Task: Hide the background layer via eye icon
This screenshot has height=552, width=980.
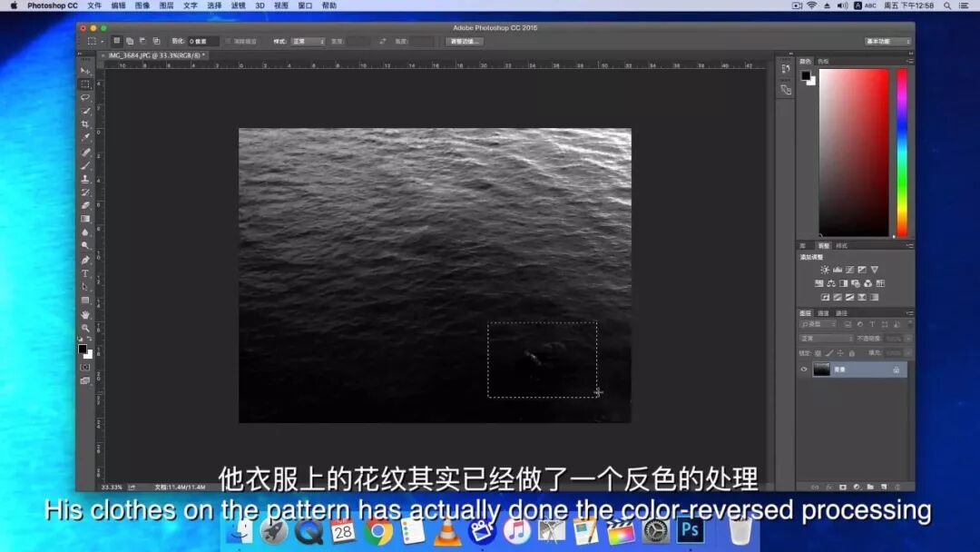Action: point(804,370)
